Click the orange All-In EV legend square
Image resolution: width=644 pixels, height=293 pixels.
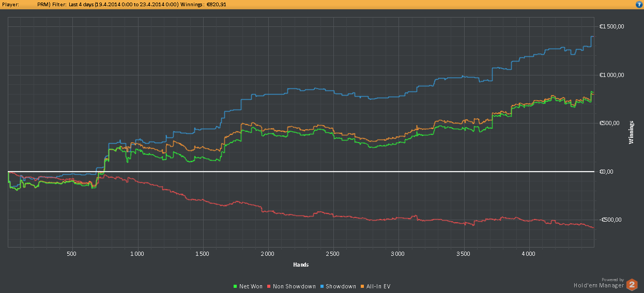tap(361, 286)
